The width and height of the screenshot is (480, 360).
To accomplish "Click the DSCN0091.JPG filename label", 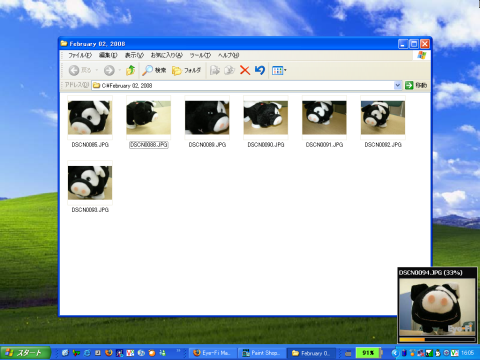I will pyautogui.click(x=324, y=145).
